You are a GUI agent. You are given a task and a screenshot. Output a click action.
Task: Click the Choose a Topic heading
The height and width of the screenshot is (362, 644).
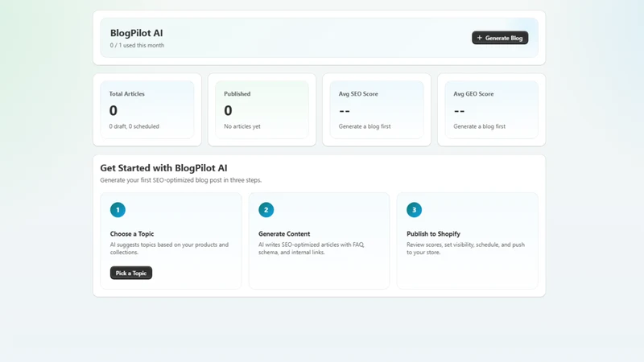coord(132,234)
